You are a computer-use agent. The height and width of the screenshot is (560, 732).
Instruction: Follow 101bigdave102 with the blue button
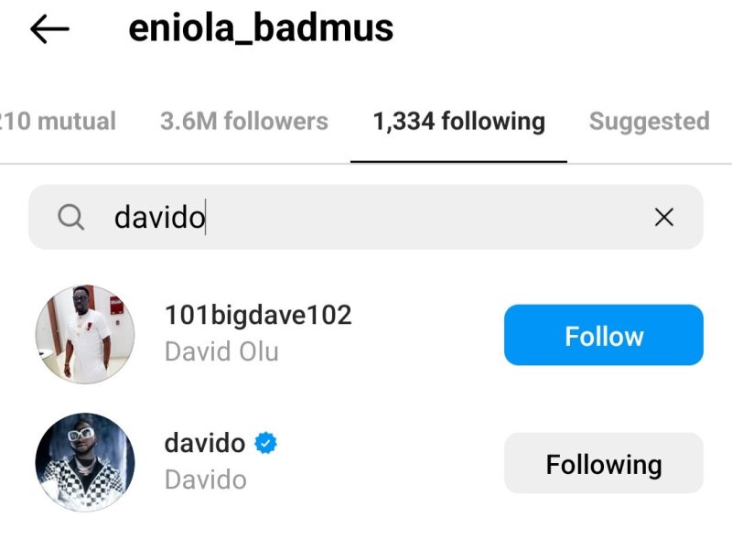604,335
